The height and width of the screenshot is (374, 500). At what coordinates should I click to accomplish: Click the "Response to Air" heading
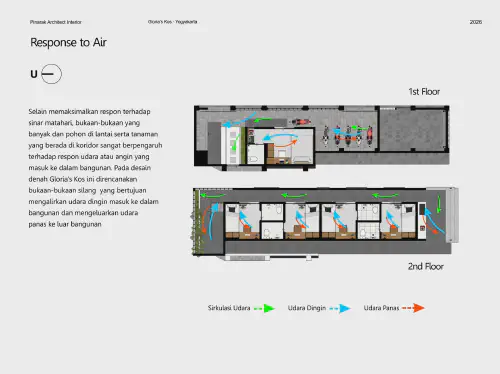68,42
